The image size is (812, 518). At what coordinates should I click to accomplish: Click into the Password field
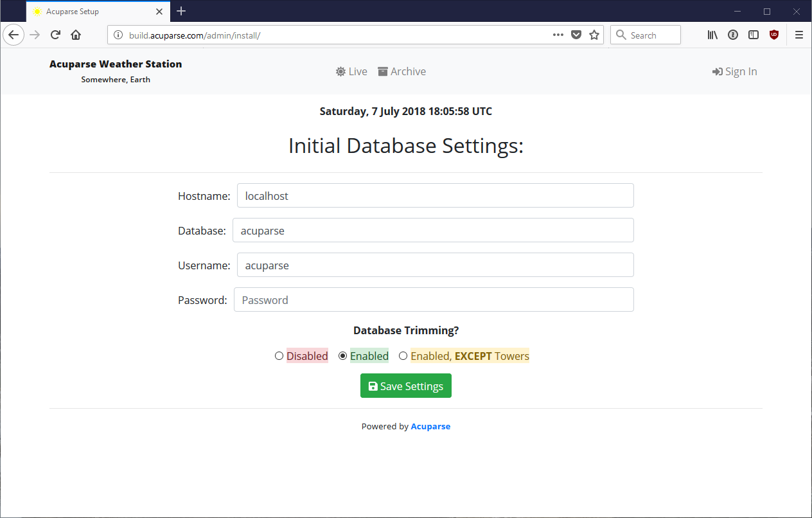point(434,299)
